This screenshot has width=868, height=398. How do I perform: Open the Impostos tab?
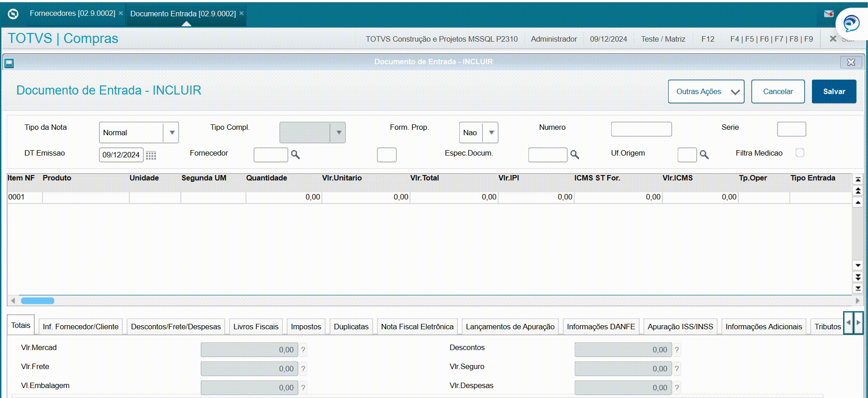[x=306, y=327]
